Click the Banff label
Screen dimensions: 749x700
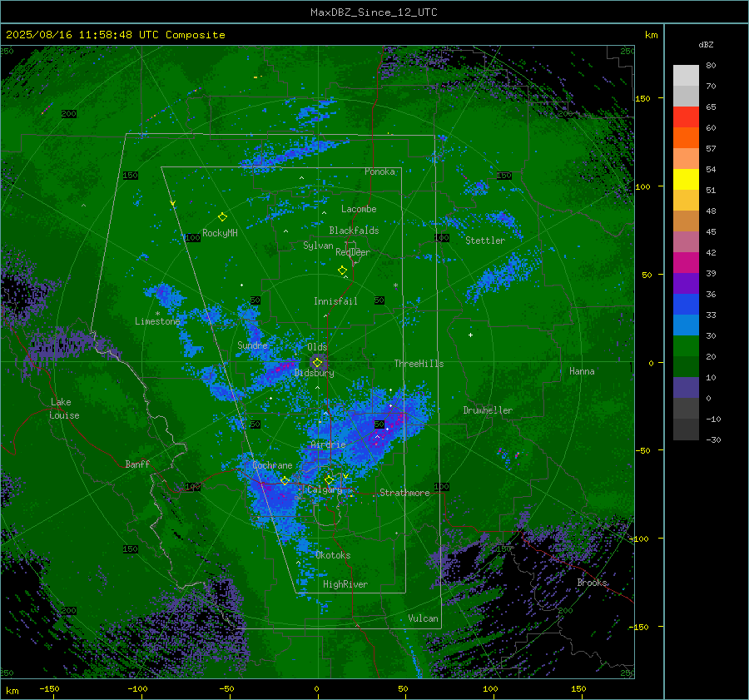(137, 464)
